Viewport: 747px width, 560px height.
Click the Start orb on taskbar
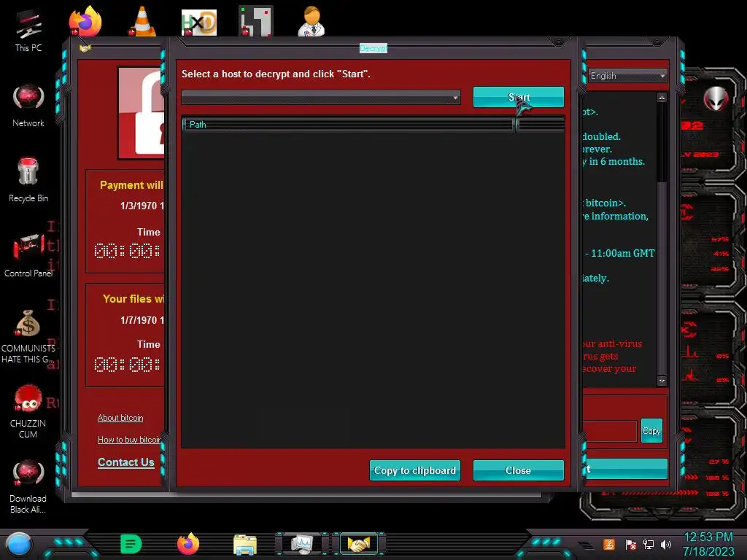pyautogui.click(x=19, y=545)
